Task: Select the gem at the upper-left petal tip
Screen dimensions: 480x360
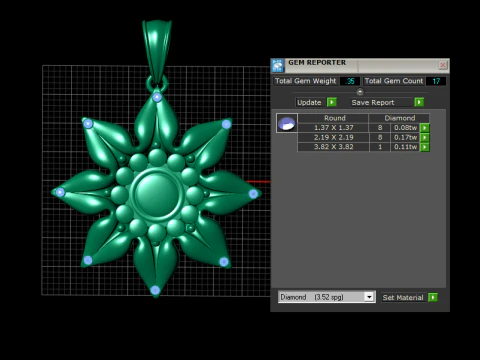Action: point(88,124)
